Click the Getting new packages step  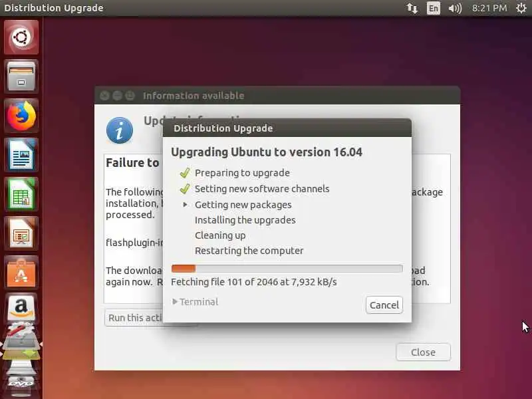[243, 205]
